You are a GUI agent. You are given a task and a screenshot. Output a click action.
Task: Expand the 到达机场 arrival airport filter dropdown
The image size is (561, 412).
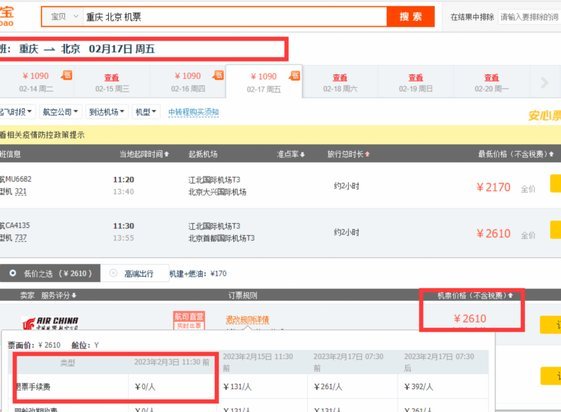point(107,112)
